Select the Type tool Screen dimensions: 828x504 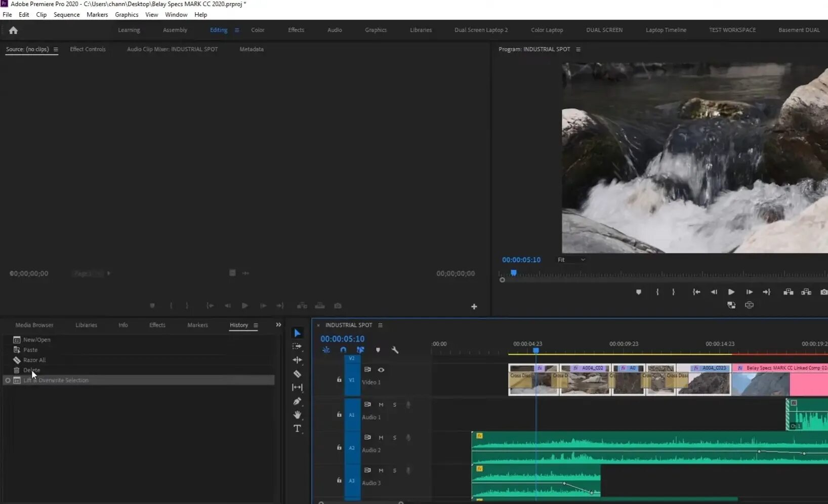tap(297, 429)
